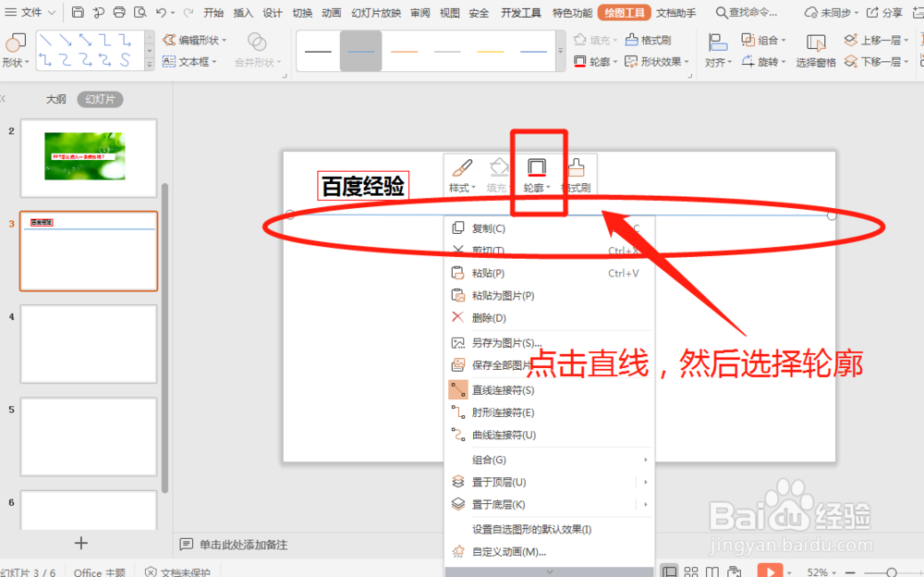
Task: Click the 格式刷 format painter in ribbon
Action: coord(649,40)
